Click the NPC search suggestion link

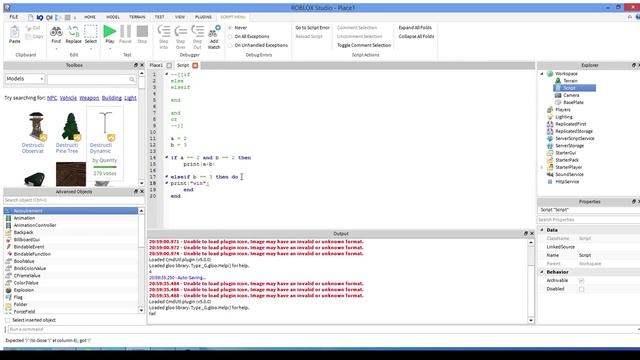pos(52,98)
